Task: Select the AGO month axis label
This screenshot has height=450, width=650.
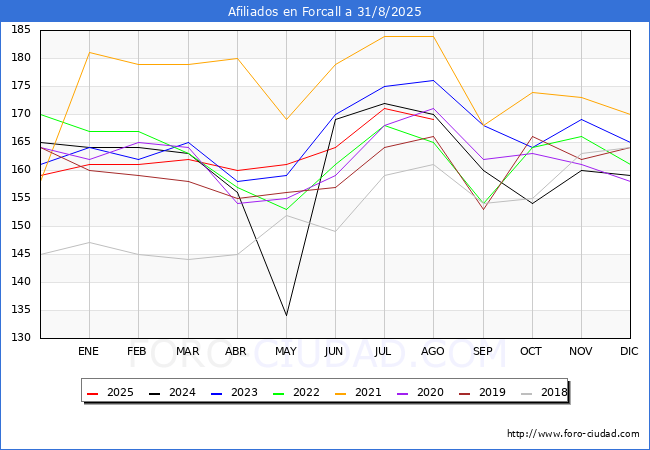Action: (x=433, y=351)
